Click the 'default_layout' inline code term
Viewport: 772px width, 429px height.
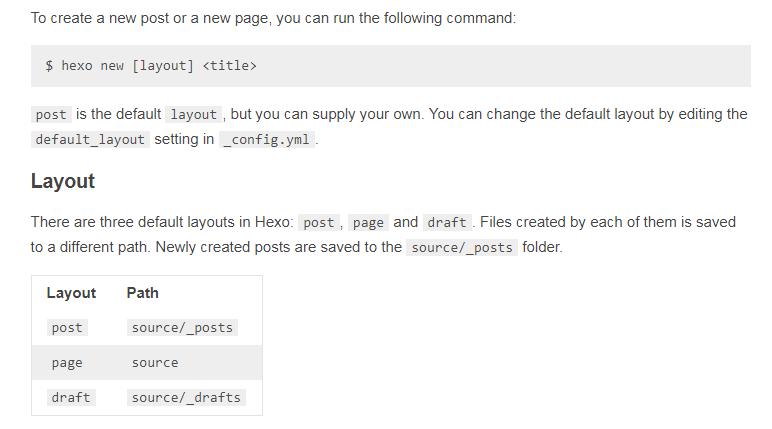point(90,140)
